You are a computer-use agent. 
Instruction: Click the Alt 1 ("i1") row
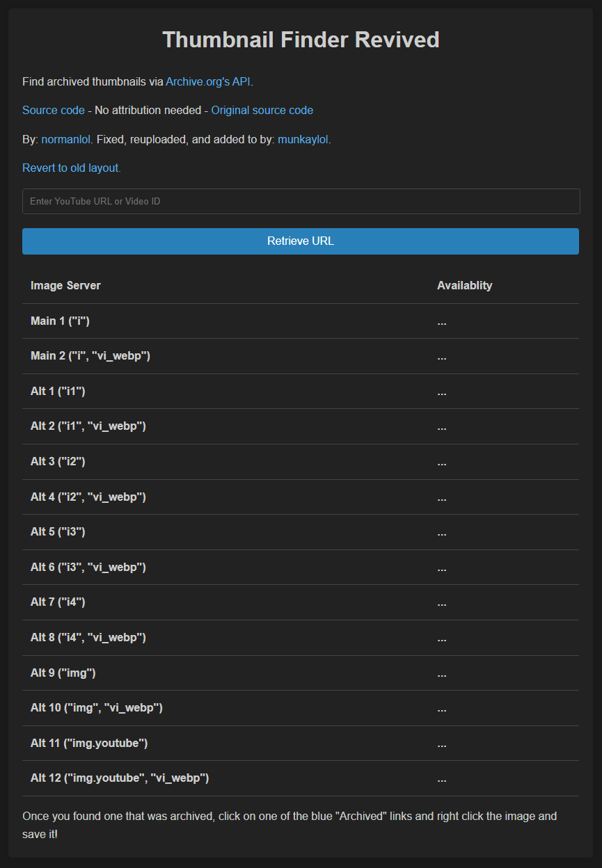(58, 391)
